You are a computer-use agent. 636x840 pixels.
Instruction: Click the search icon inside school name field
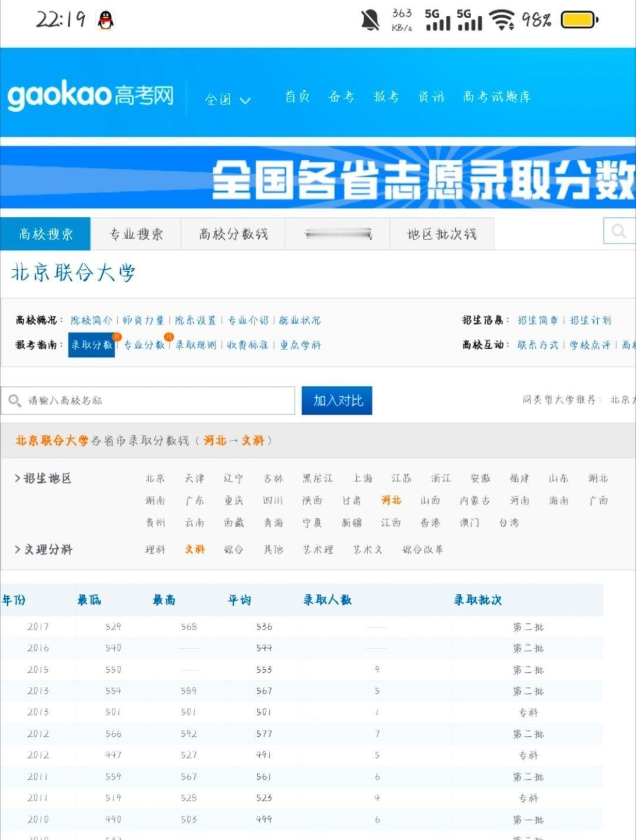(15, 401)
